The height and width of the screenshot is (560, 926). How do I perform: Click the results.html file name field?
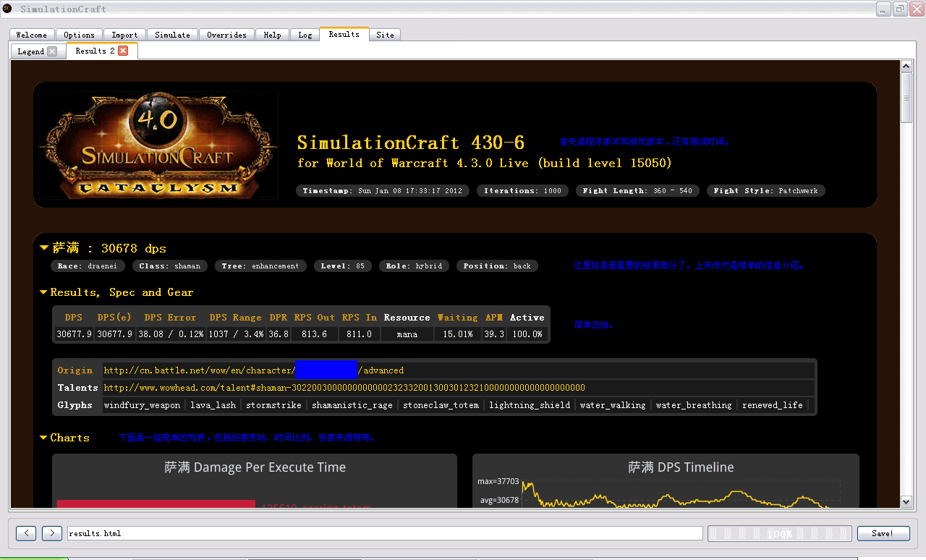[x=385, y=533]
